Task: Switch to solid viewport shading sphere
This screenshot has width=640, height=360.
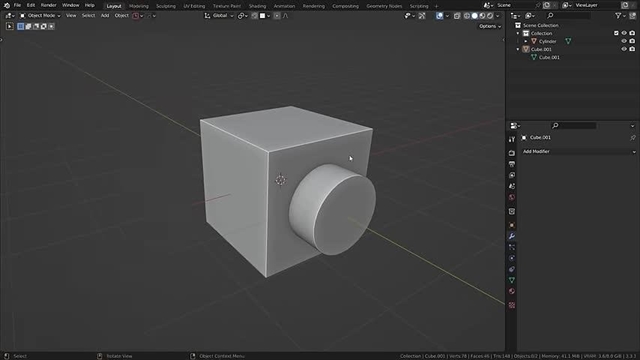Action: coord(475,16)
